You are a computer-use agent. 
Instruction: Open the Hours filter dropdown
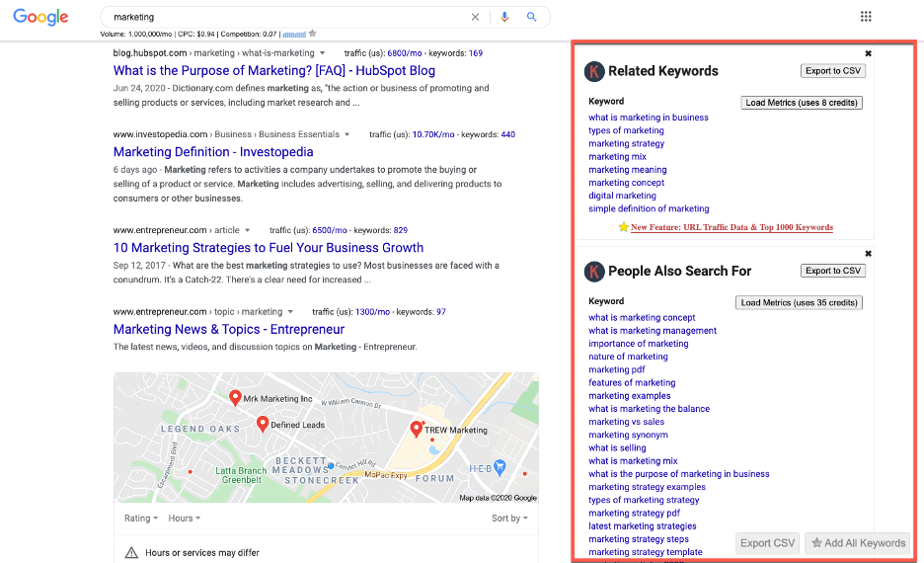click(184, 519)
